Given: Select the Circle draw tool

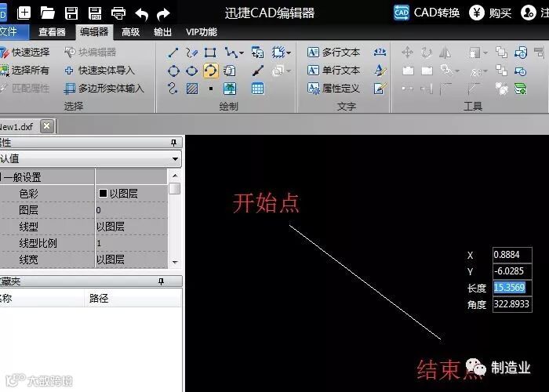Looking at the screenshot, I should coord(173,71).
